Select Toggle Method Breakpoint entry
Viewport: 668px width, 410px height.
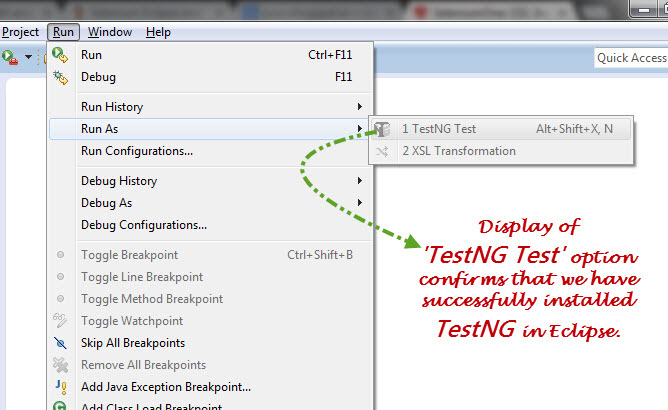tap(211, 299)
